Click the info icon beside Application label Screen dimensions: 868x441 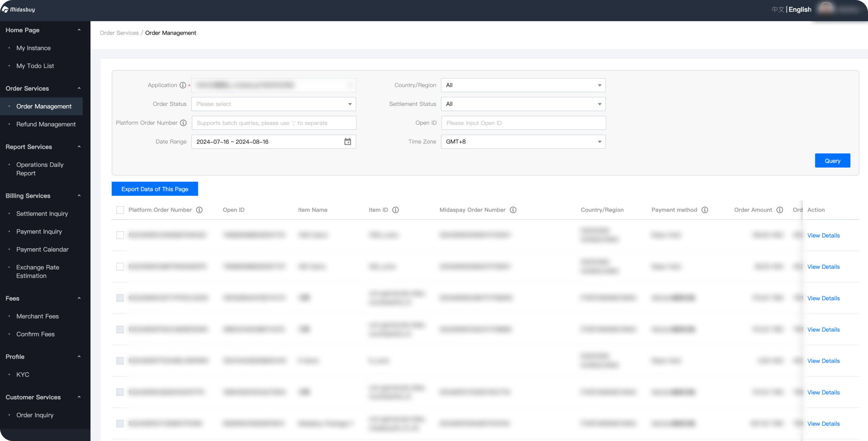coord(183,85)
